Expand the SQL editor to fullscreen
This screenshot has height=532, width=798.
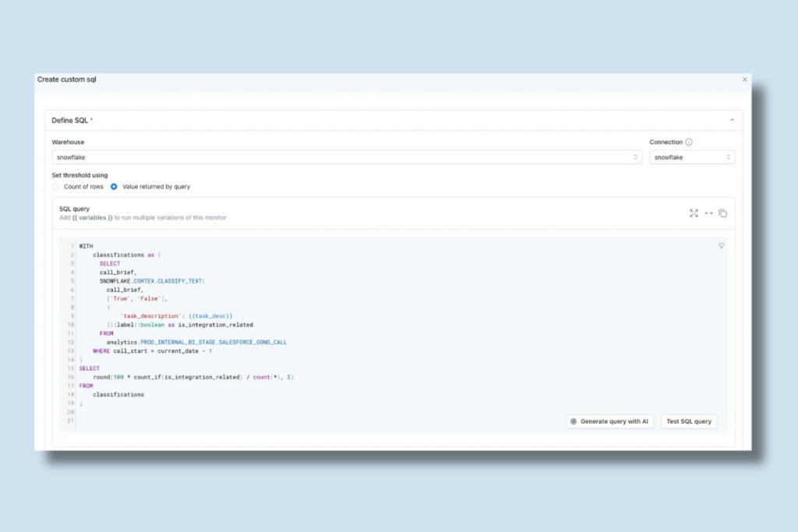[x=694, y=213]
